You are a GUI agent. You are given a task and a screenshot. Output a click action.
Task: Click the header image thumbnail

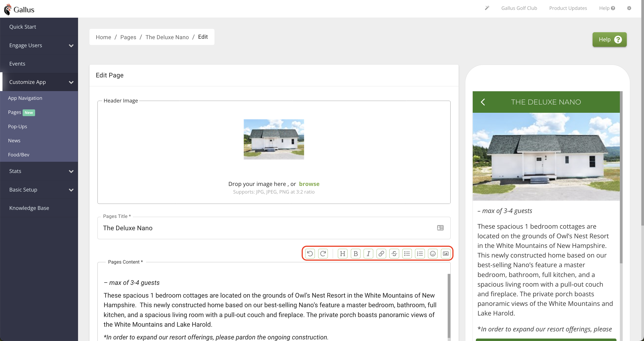click(x=274, y=139)
